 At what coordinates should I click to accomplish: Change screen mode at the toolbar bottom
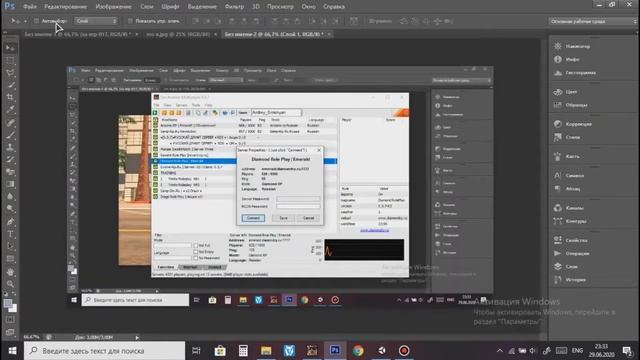(x=10, y=332)
